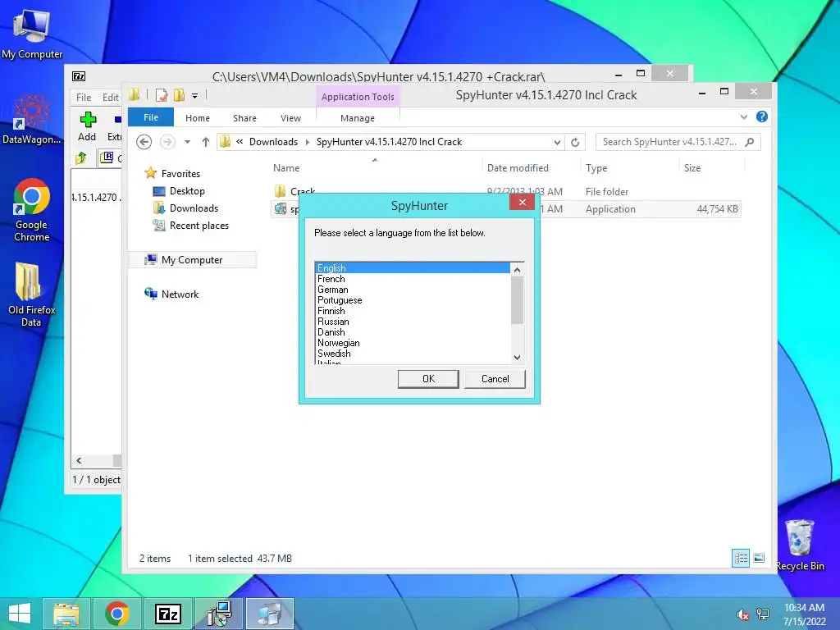The width and height of the screenshot is (840, 630).
Task: Click Cancel in the SpyHunter dialog
Action: (495, 379)
